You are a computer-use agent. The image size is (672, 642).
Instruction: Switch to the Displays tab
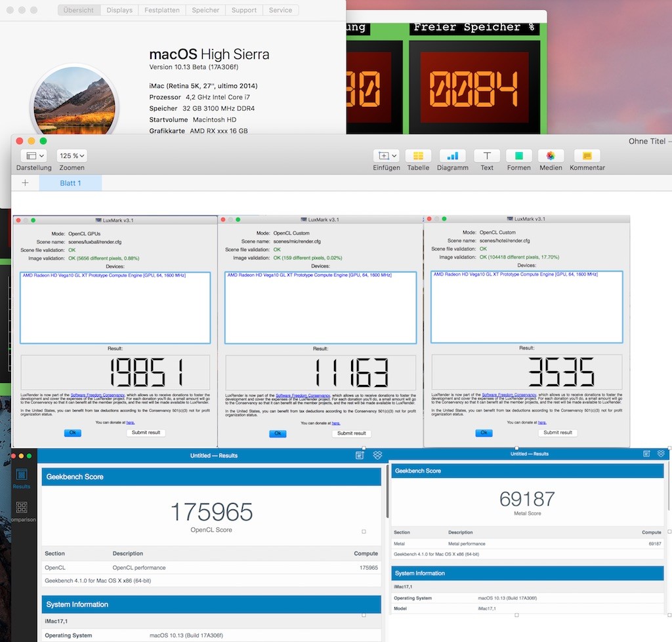click(119, 10)
